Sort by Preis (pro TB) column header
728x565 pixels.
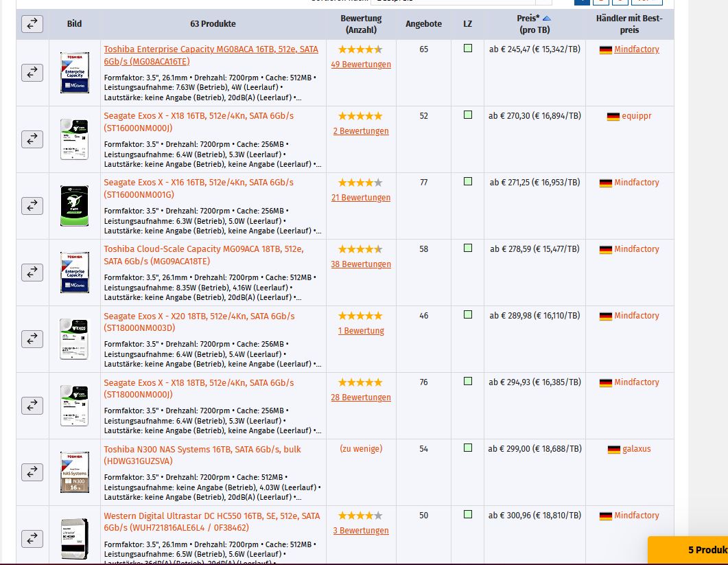point(535,24)
